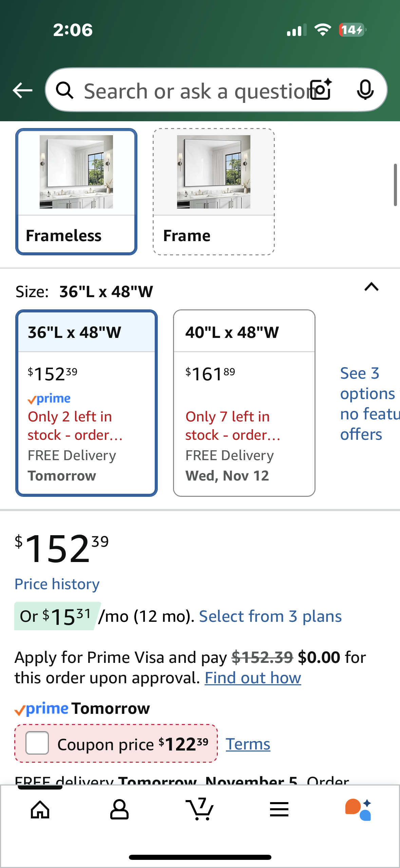
Task: Collapse the Size section chevron
Action: 371,287
